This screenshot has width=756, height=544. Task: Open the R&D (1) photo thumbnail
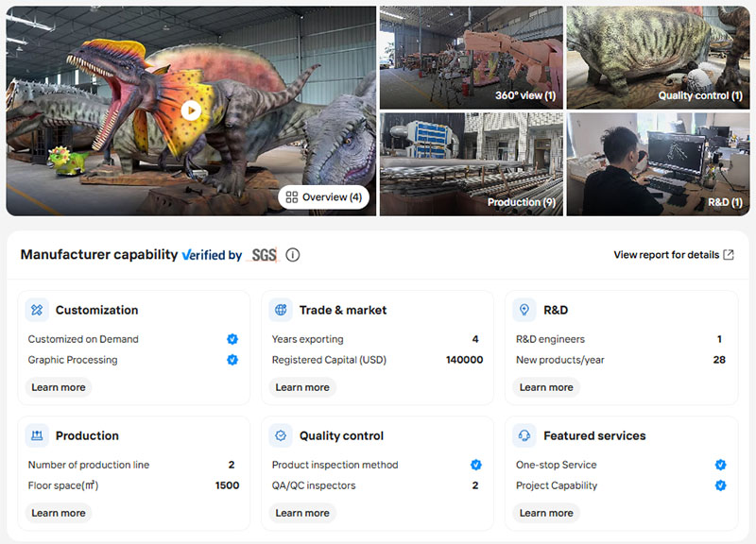click(x=658, y=164)
